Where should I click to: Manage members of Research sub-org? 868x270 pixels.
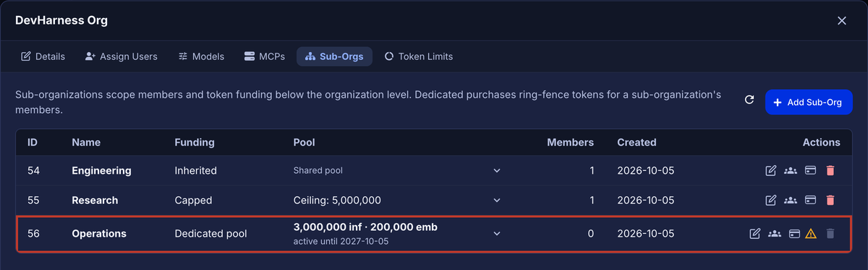tap(791, 200)
